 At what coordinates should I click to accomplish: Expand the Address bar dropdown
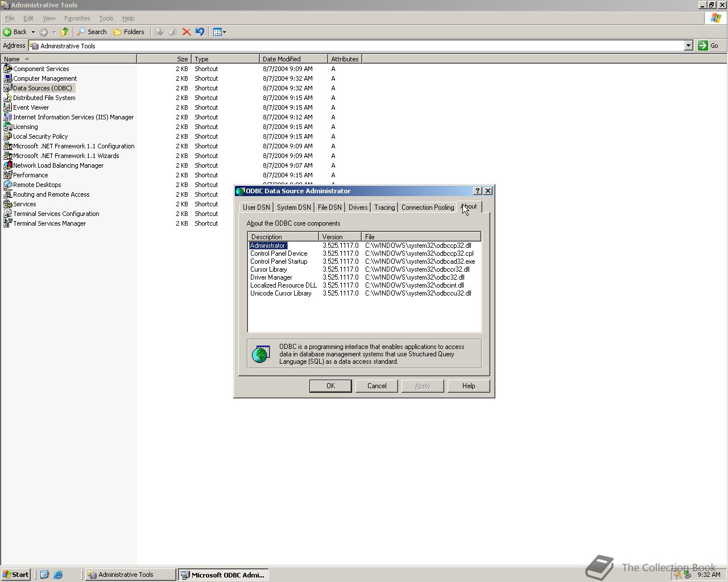tap(688, 45)
